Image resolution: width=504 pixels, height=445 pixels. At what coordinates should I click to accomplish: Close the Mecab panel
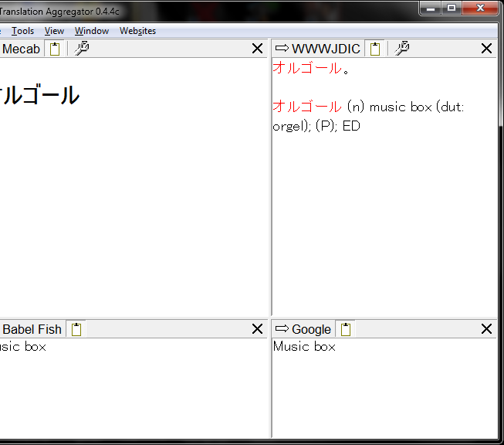(258, 49)
